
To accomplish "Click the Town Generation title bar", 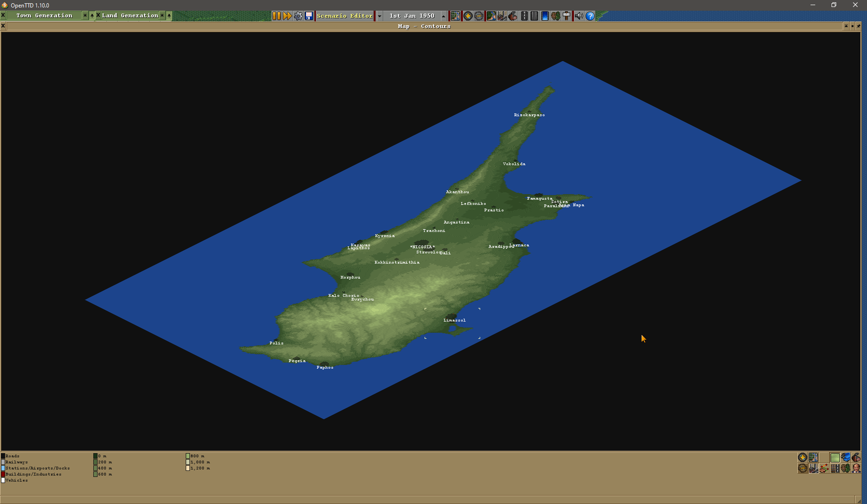I will [x=44, y=15].
